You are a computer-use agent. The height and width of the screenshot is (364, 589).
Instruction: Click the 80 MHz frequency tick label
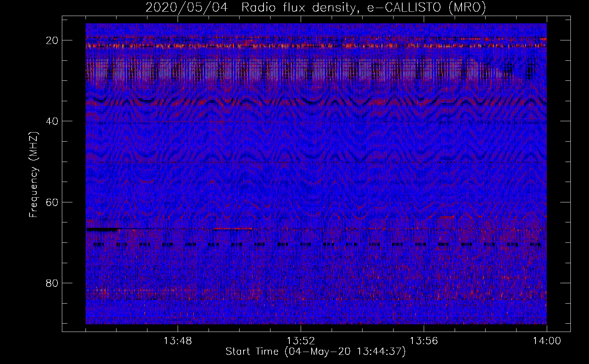pyautogui.click(x=52, y=283)
